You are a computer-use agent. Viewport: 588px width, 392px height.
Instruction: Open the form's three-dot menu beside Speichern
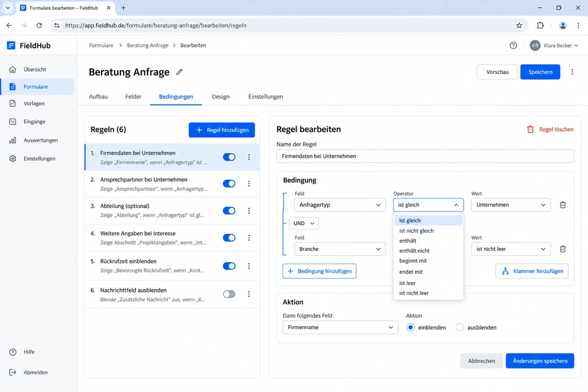pyautogui.click(x=572, y=72)
